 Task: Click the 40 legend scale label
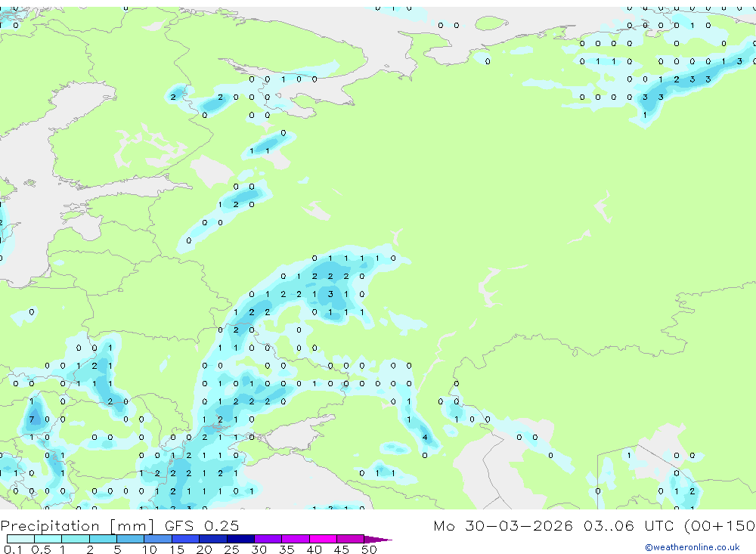[314, 549]
